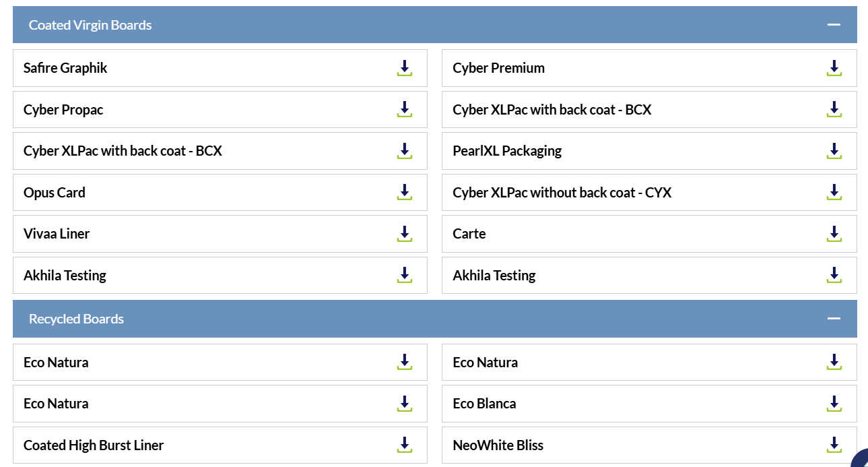Open the NeoWhite Bliss name link
This screenshot has width=868, height=467.
[x=498, y=445]
